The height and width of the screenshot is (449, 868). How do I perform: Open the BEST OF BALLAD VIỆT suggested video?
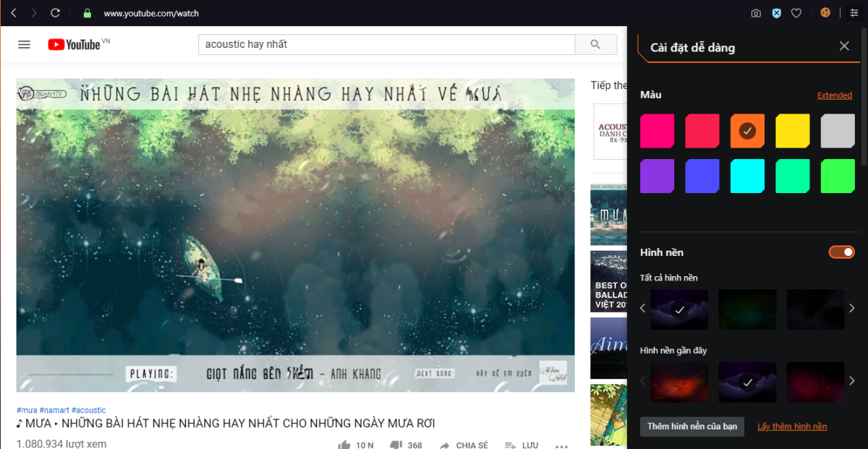tap(608, 282)
